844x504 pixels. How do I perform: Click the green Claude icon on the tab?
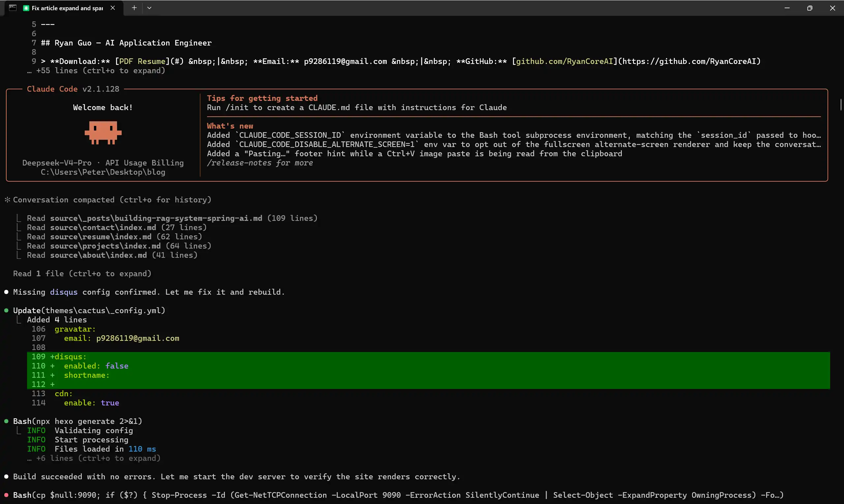[x=26, y=8]
